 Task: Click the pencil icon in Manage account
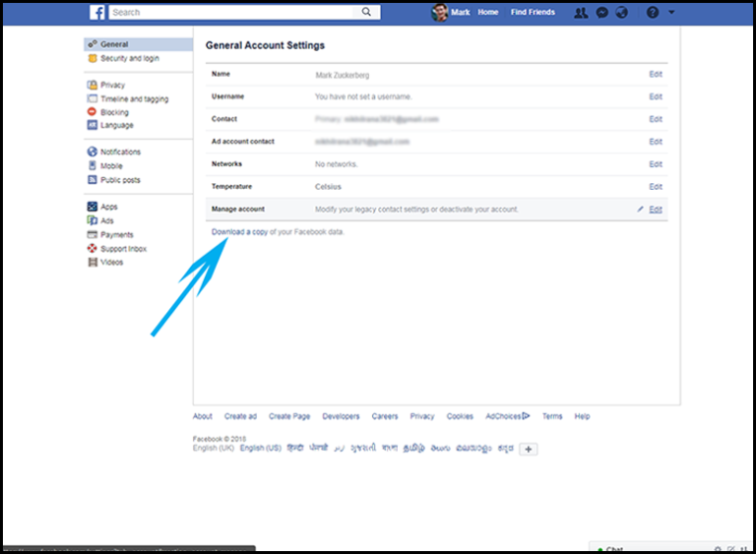pyautogui.click(x=640, y=210)
